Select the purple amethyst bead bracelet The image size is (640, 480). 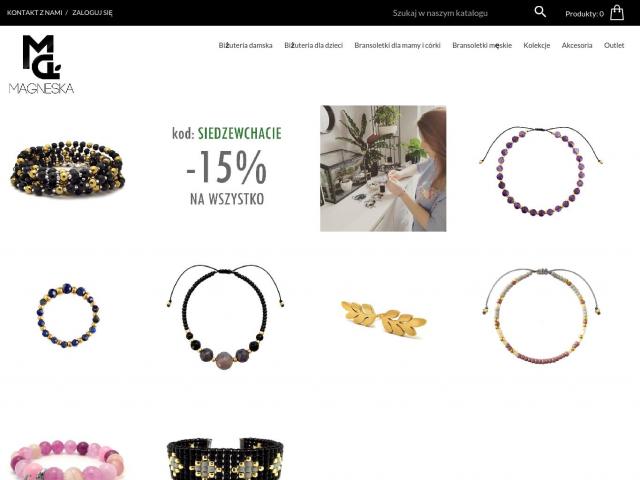pos(541,170)
